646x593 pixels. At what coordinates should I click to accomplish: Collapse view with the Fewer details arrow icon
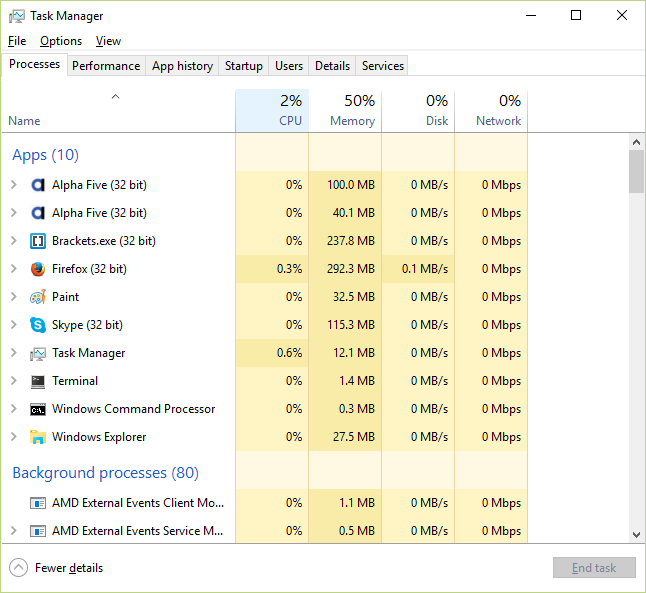pos(19,568)
